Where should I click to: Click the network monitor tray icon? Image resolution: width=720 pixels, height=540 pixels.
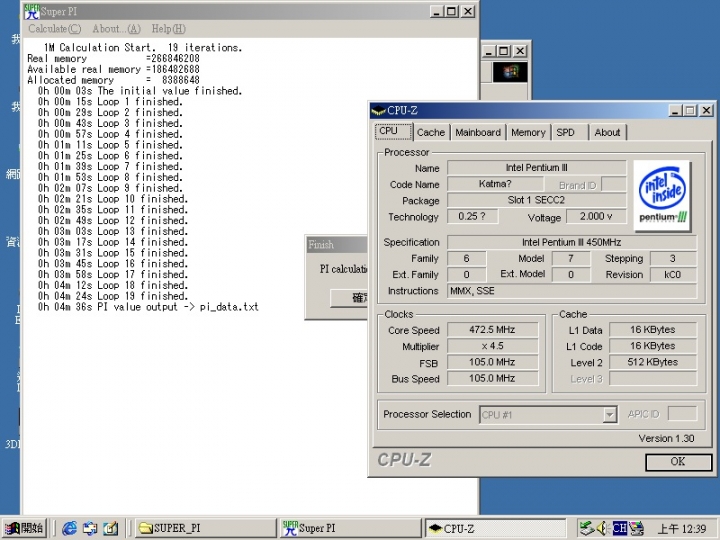[x=636, y=529]
